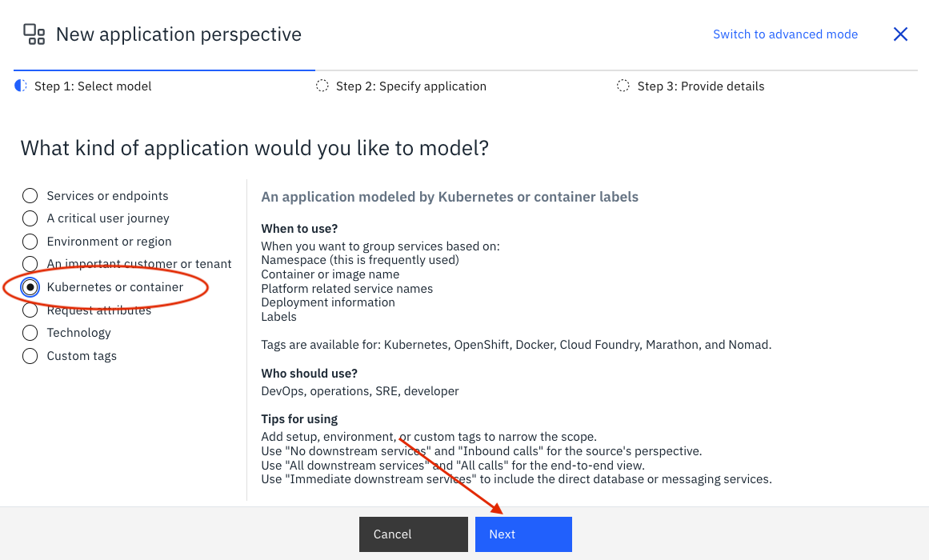Click the Cancel button
This screenshot has width=929, height=560.
point(414,534)
